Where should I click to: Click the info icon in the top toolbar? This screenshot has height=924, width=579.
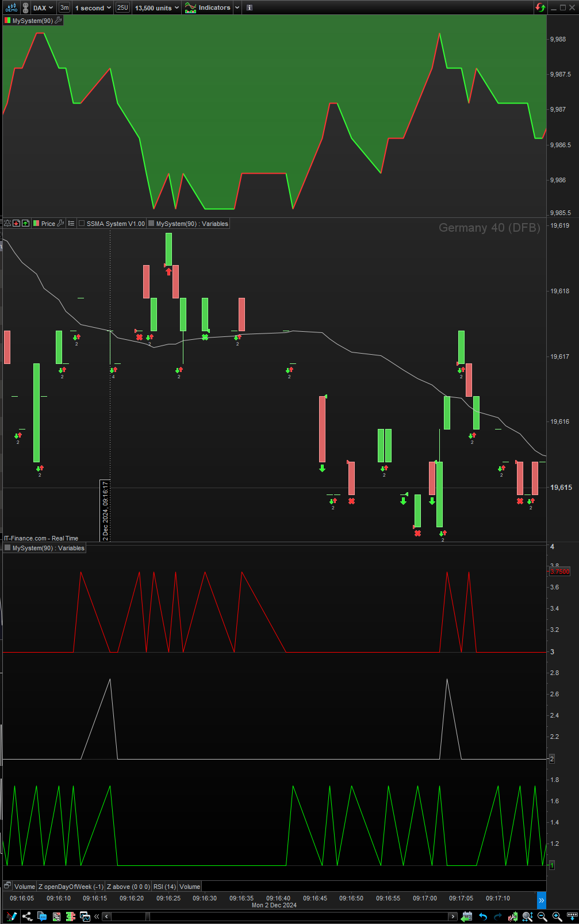(249, 7)
